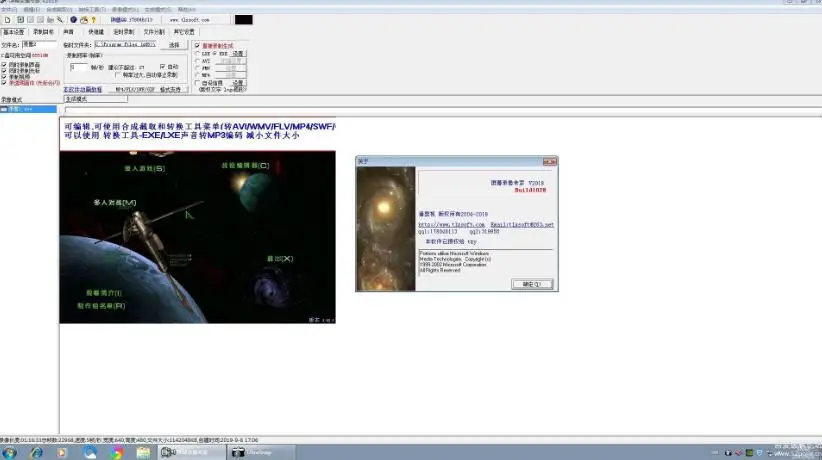The width and height of the screenshot is (822, 460).
Task: Click the blue underlined link below frame rate
Action: click(x=83, y=90)
